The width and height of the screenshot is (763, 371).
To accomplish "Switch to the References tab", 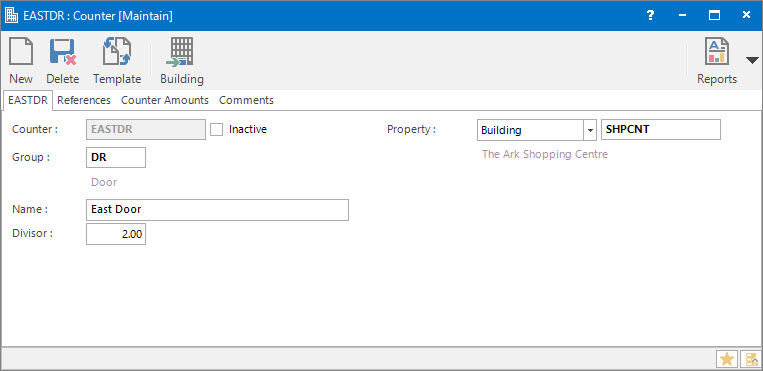I will pos(84,100).
